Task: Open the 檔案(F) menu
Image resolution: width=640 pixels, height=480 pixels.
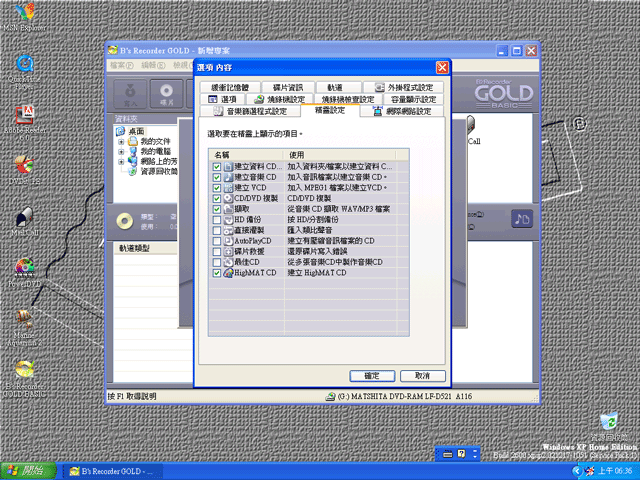Action: click(x=122, y=65)
